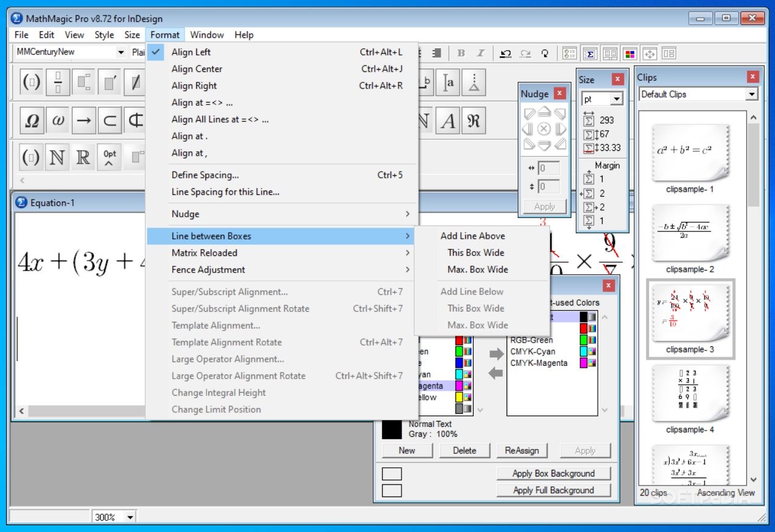Select the CMYK-Cyan cyan color swatch

point(584,351)
